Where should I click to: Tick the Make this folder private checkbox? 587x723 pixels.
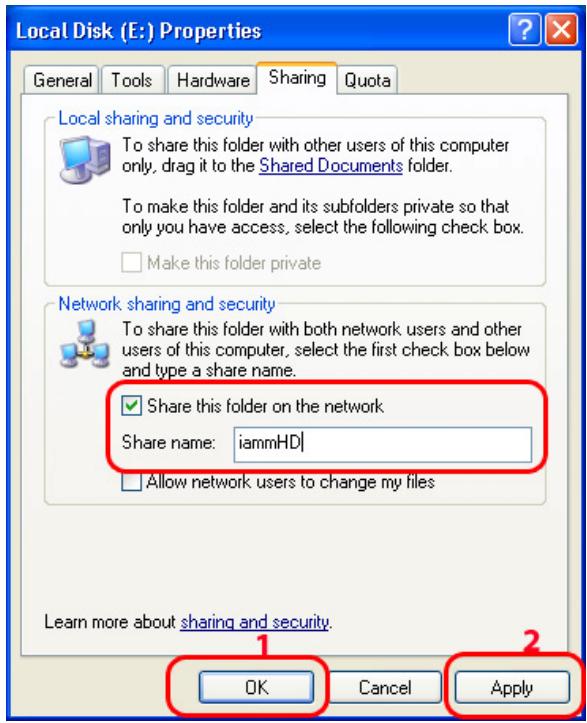(131, 263)
